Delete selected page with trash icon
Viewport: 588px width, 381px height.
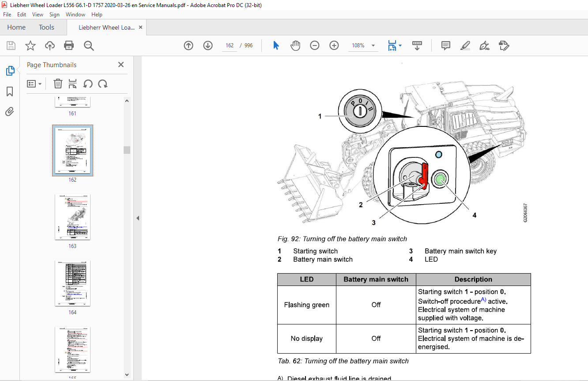(58, 84)
